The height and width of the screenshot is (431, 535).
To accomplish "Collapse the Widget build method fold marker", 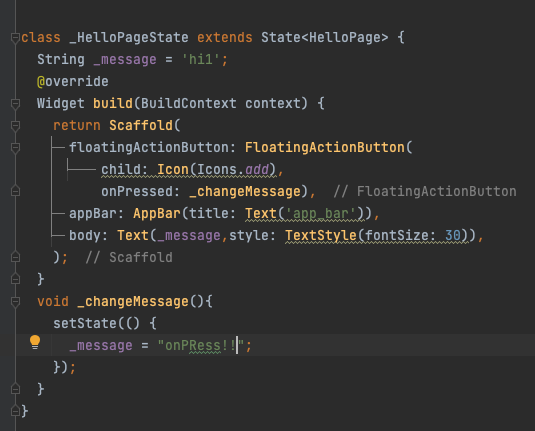I will pos(15,103).
